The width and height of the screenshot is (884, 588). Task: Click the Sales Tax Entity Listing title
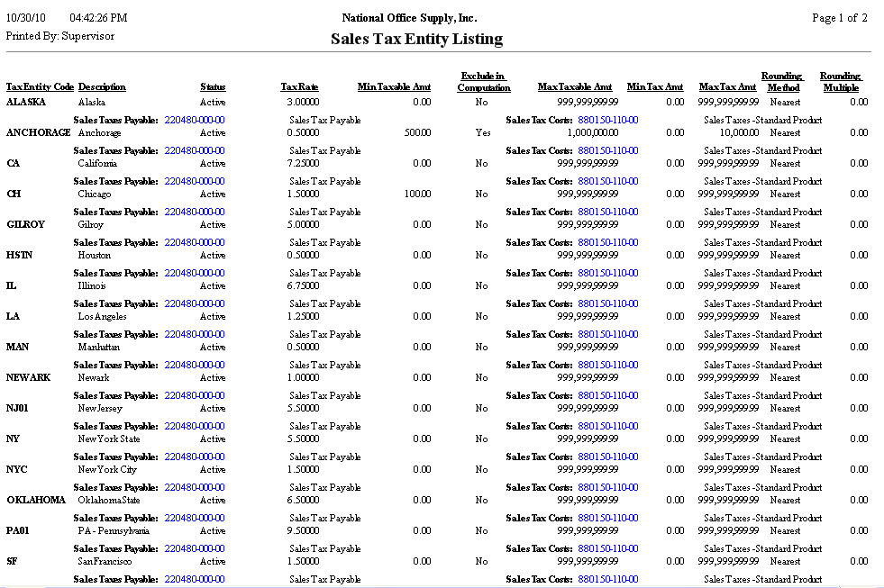(416, 39)
